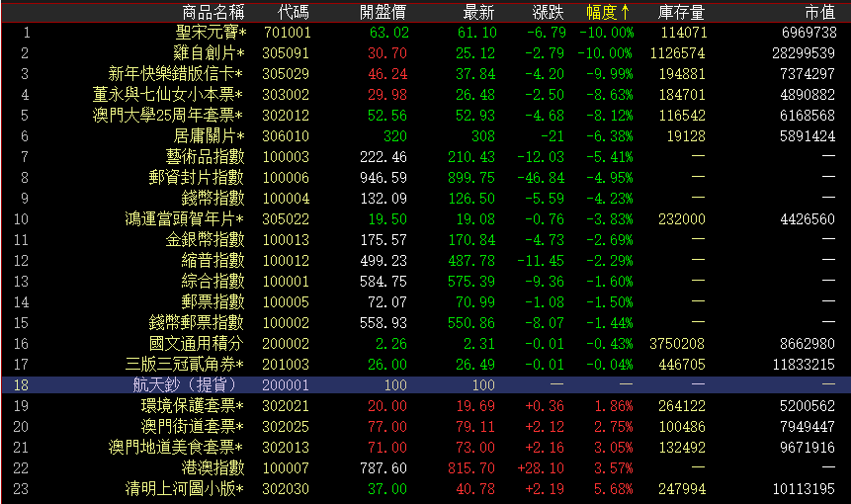Select the row 聖宋元寶*

click(x=425, y=33)
